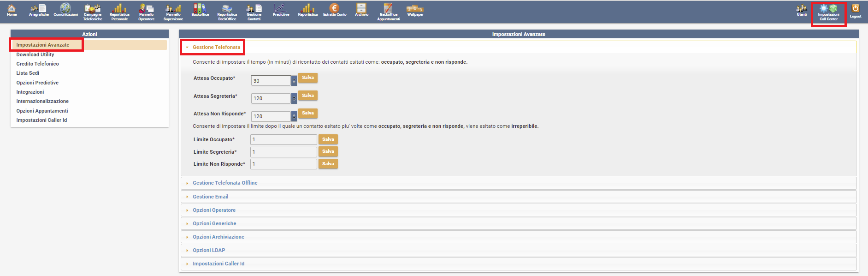Open the Anagrafiche toolbar icon
Viewport: 868px width, 276px height.
click(39, 10)
